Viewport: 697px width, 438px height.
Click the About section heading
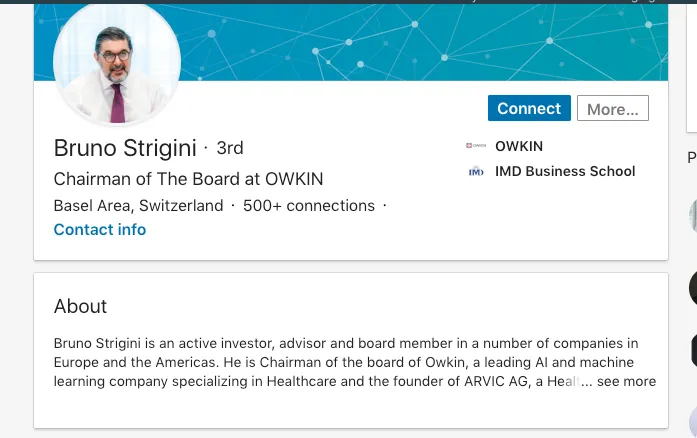click(x=80, y=306)
